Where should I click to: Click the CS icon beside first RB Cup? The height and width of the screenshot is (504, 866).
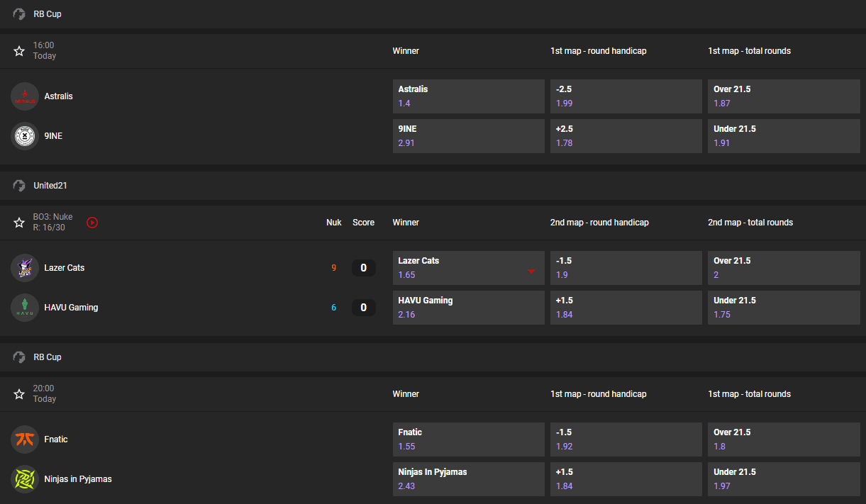[x=19, y=14]
